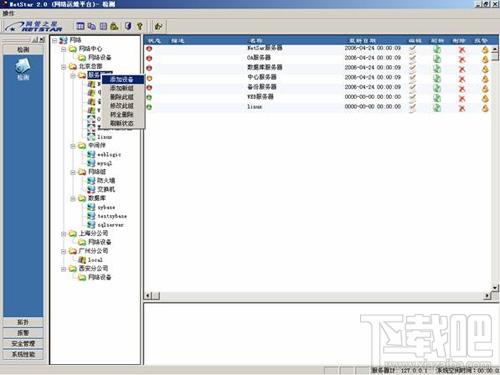Click device list horizontal scrollbar left arrow
This screenshot has height=375, width=500.
coord(149,296)
